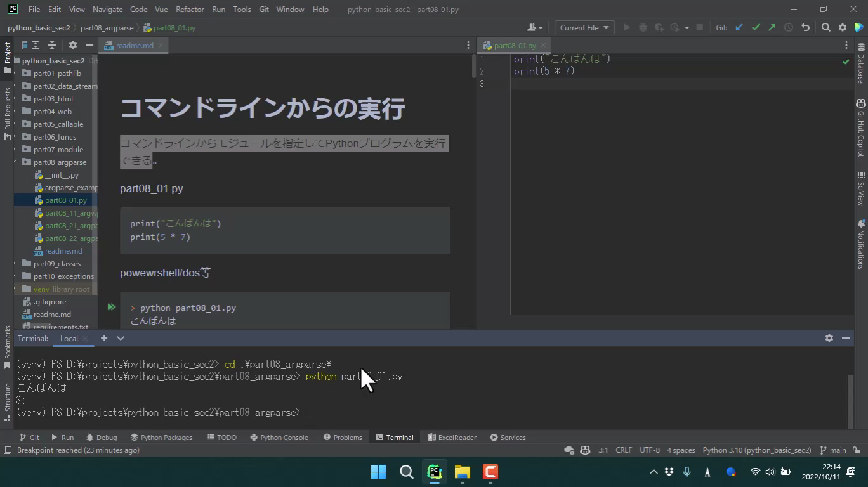868x487 pixels.
Task: Click the rollback undo icon in toolbar
Action: point(805,27)
